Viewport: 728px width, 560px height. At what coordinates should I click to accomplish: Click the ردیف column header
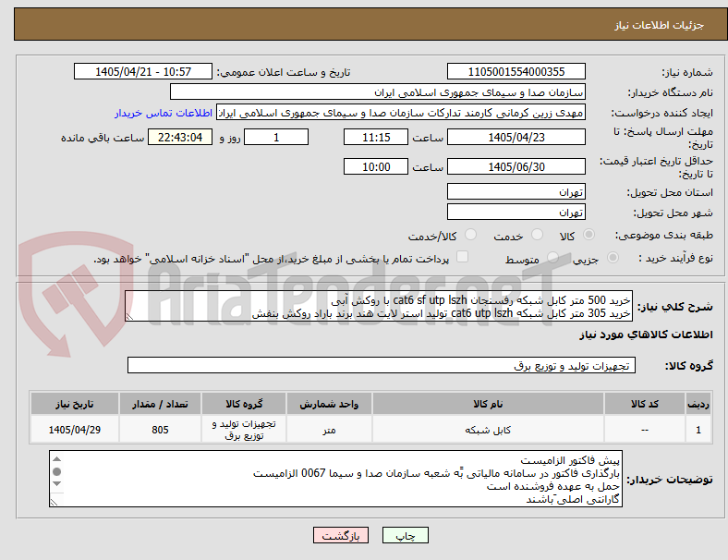coord(698,404)
